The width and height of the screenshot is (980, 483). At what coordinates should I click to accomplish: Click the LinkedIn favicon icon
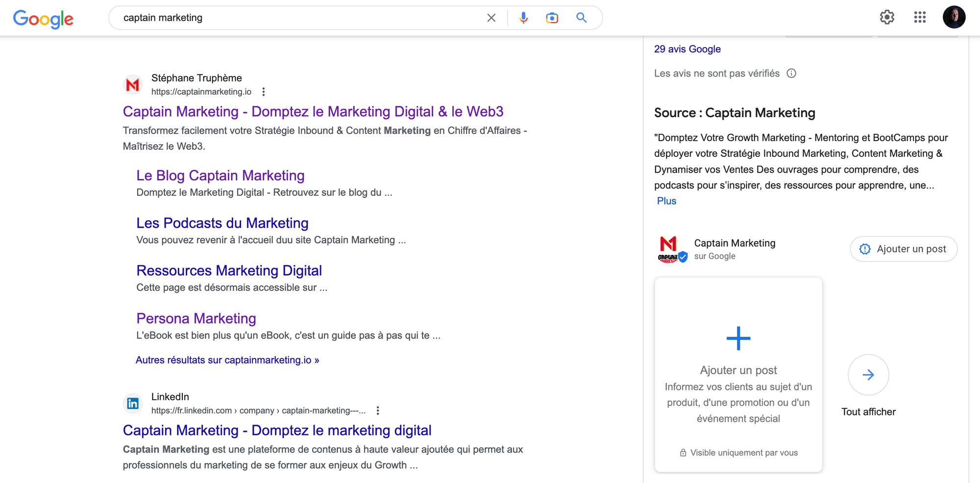point(132,403)
